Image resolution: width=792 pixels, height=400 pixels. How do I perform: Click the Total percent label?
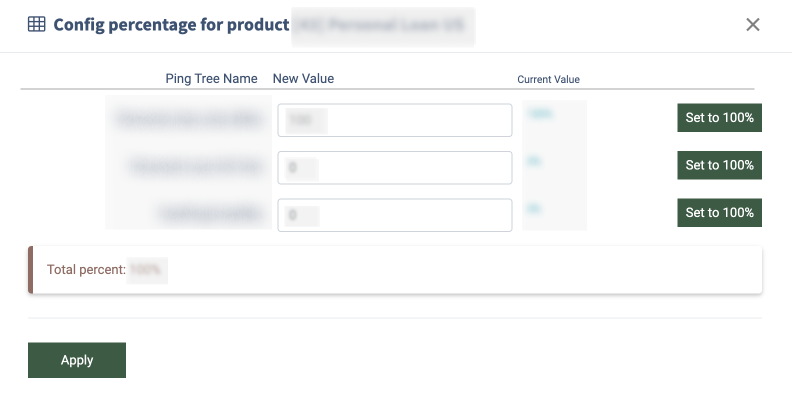[86, 270]
